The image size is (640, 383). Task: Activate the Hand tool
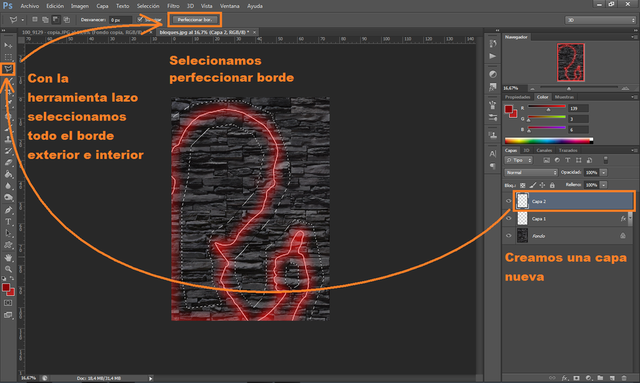(x=8, y=258)
